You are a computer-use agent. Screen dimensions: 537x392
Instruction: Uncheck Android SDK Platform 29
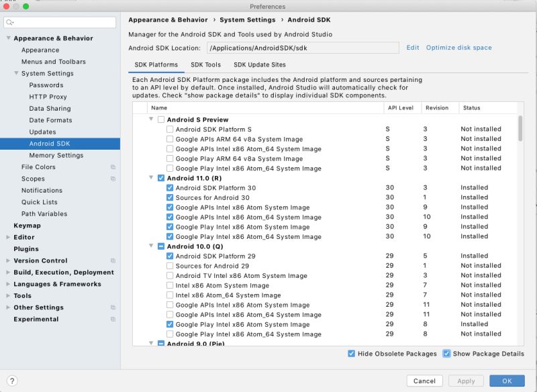tap(170, 256)
